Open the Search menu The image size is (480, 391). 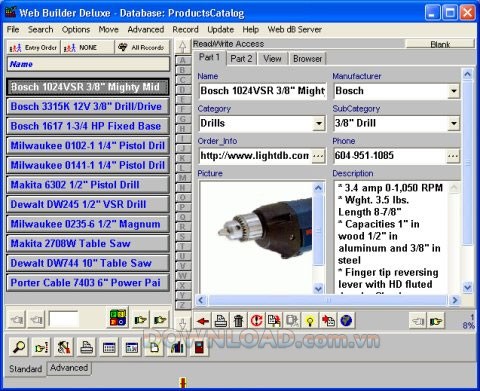[x=40, y=29]
